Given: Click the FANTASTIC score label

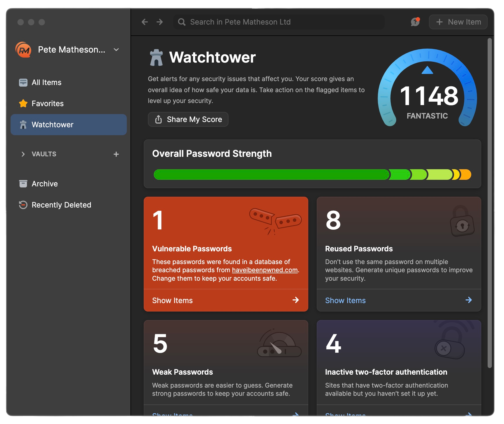Looking at the screenshot, I should click(x=427, y=116).
